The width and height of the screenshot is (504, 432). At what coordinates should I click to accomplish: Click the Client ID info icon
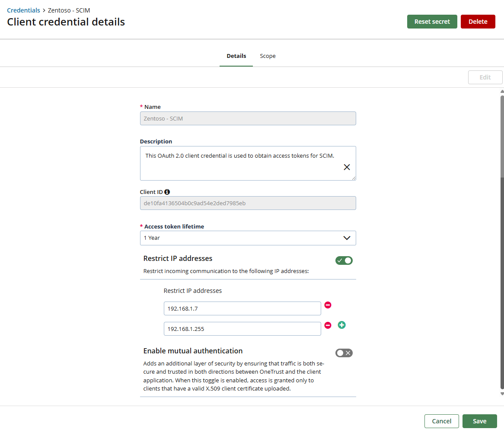167,192
